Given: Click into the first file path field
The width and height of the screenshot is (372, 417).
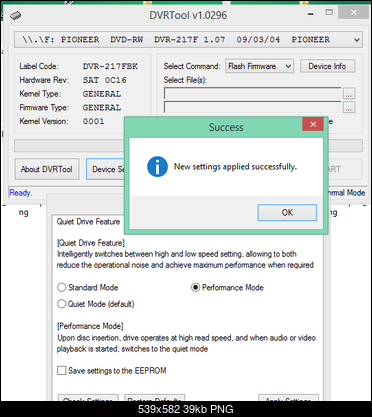Looking at the screenshot, I should tap(253, 94).
